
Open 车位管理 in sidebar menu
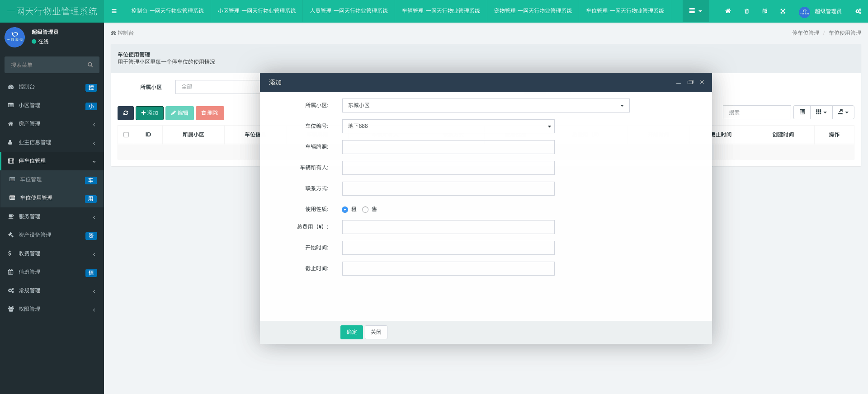pyautogui.click(x=31, y=179)
